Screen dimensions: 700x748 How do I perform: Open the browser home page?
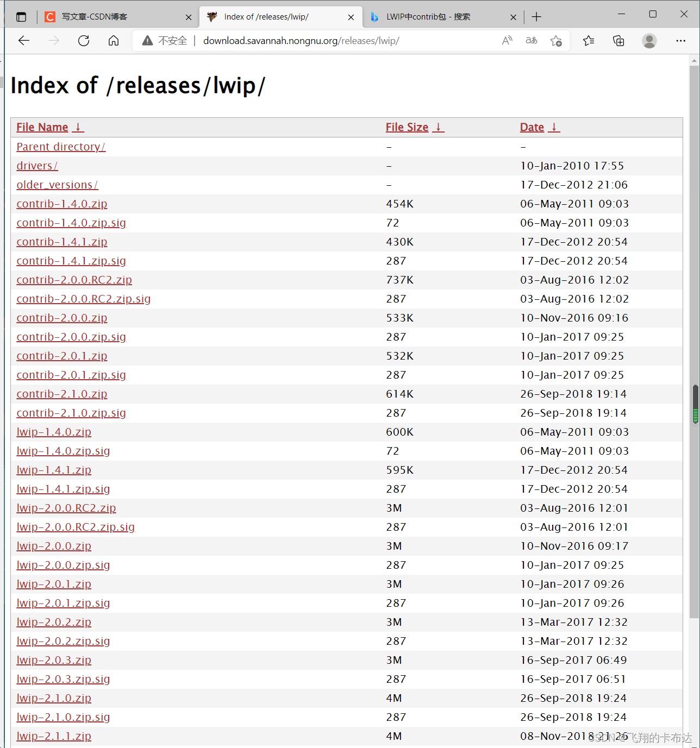point(114,41)
